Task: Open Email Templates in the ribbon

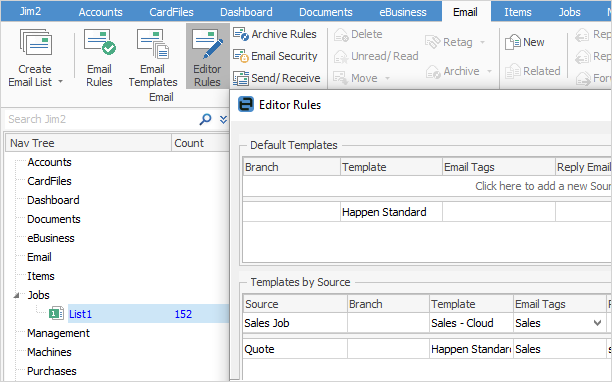Action: click(153, 58)
